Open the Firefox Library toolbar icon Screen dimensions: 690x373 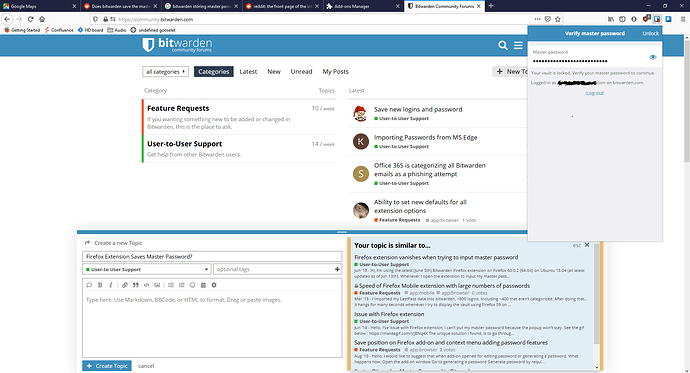tap(611, 19)
